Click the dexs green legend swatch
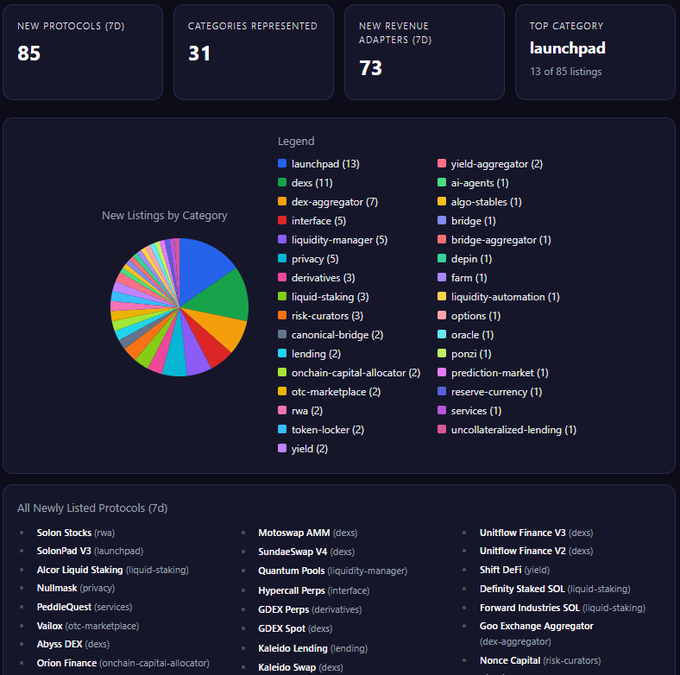Viewport: 680px width, 675px height. tap(282, 183)
